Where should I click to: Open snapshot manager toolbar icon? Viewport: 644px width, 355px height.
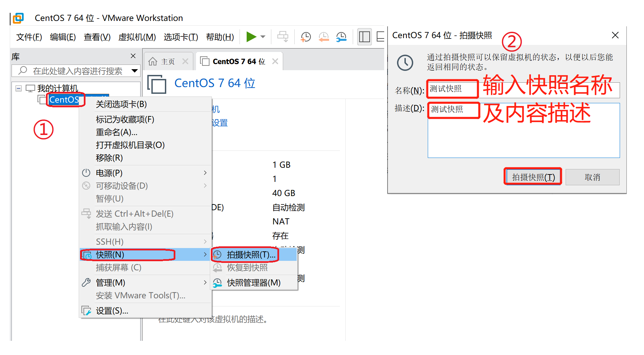click(x=341, y=37)
